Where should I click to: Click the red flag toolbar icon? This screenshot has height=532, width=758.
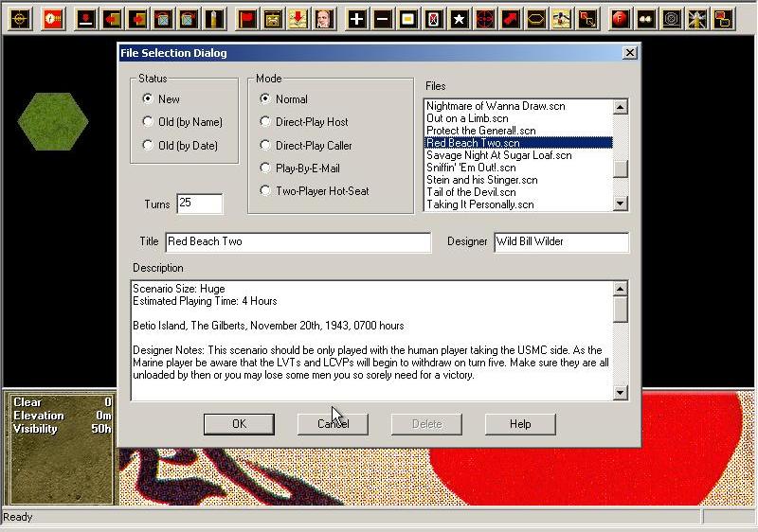pyautogui.click(x=247, y=18)
